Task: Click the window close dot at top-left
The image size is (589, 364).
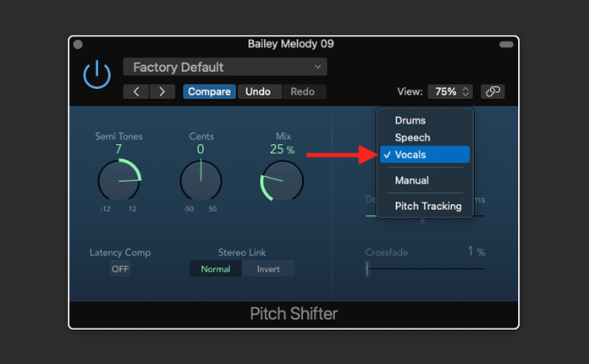Action: (79, 44)
